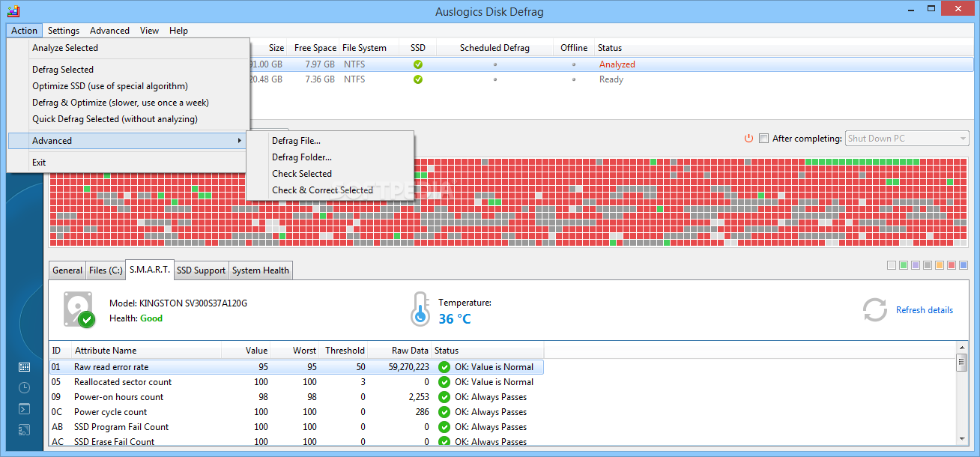The width and height of the screenshot is (980, 457).
Task: Click the hard drive health icon
Action: 79,309
